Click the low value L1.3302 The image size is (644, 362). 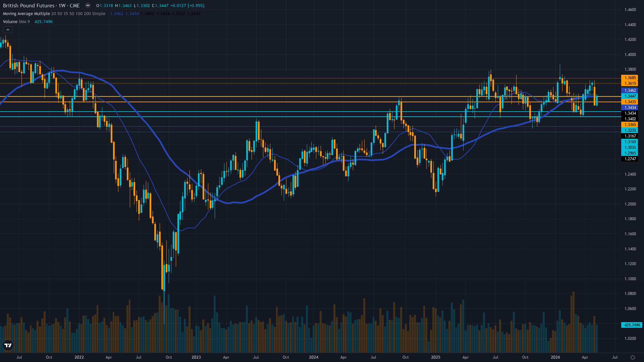tap(142, 6)
